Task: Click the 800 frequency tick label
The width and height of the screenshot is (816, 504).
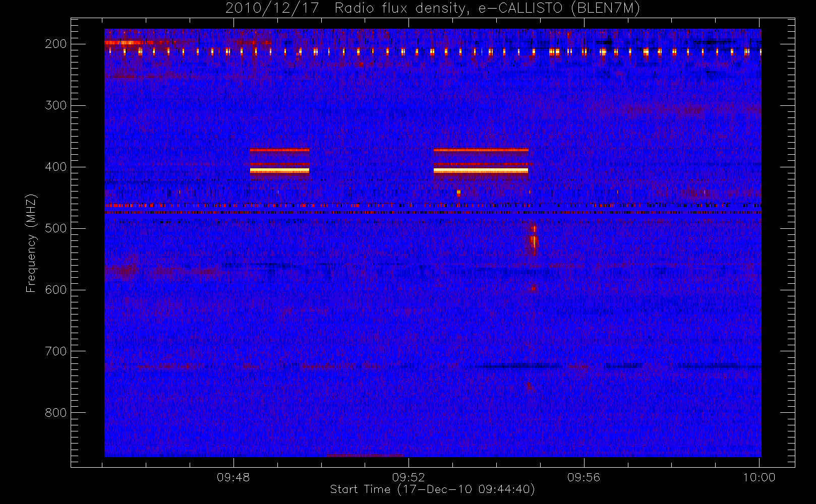Action: pyautogui.click(x=56, y=413)
